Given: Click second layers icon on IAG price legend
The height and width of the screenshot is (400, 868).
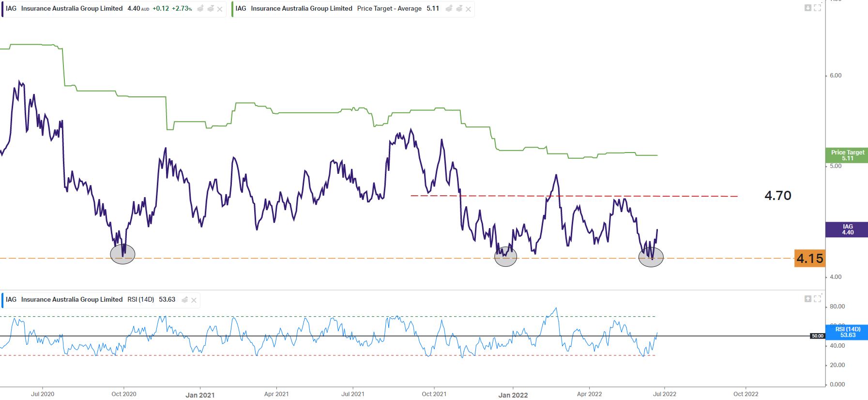Looking at the screenshot, I should 210,9.
